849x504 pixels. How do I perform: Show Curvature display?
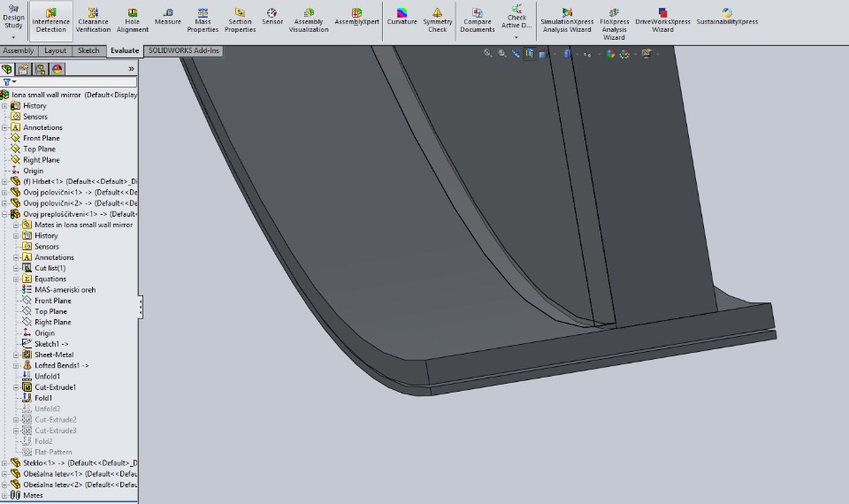pos(402,17)
